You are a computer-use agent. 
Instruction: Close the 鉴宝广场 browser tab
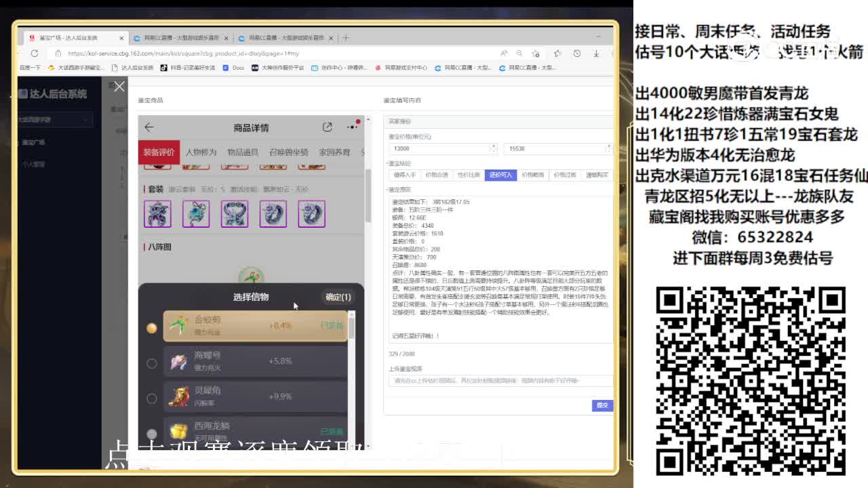point(121,38)
